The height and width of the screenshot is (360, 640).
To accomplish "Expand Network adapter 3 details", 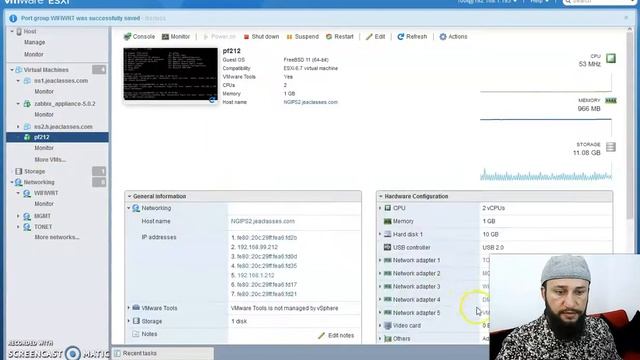I will pos(380,286).
